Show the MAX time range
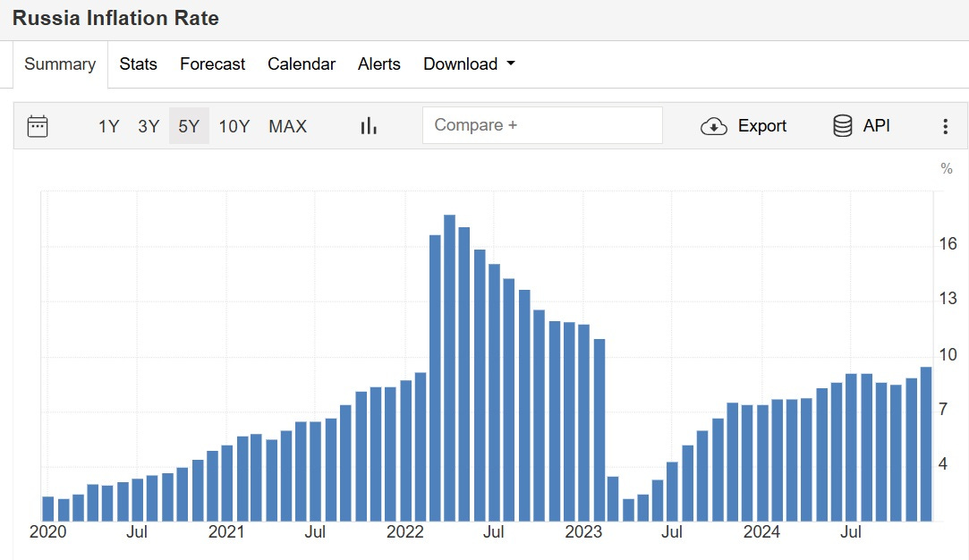Screen dimensions: 969x560 [287, 126]
